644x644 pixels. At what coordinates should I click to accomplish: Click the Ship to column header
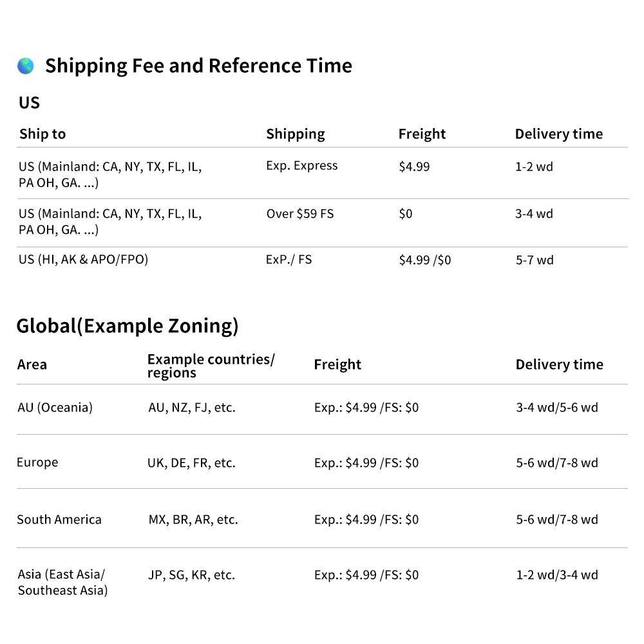(43, 134)
